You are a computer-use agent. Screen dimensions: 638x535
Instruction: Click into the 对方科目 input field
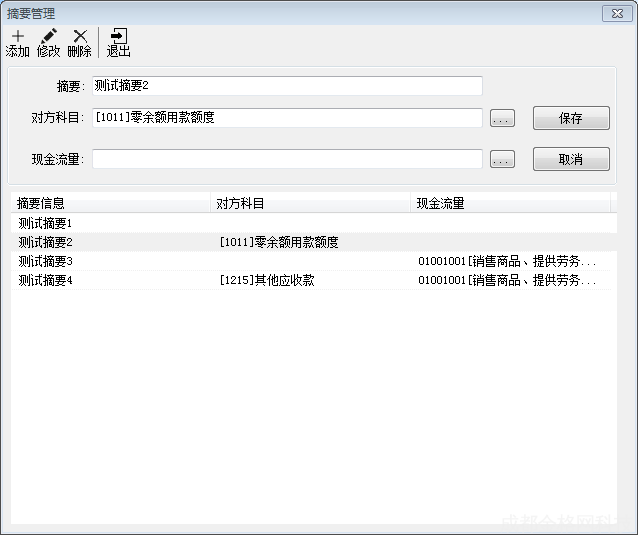pyautogui.click(x=287, y=118)
